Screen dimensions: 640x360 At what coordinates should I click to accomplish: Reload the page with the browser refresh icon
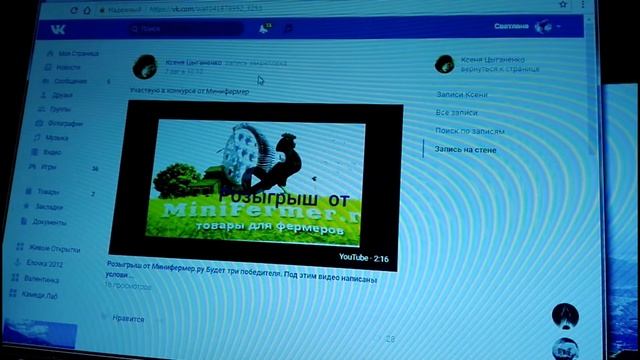tap(73, 10)
